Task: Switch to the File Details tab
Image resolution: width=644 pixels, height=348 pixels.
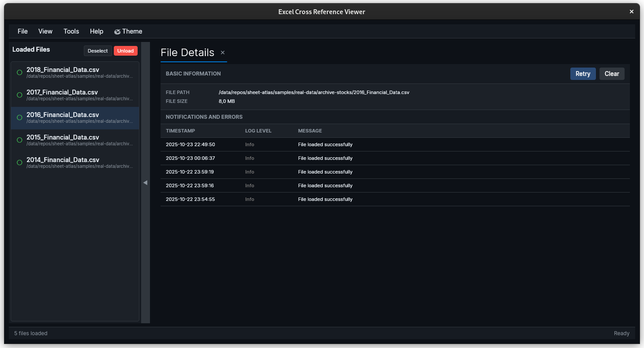Action: pyautogui.click(x=187, y=53)
